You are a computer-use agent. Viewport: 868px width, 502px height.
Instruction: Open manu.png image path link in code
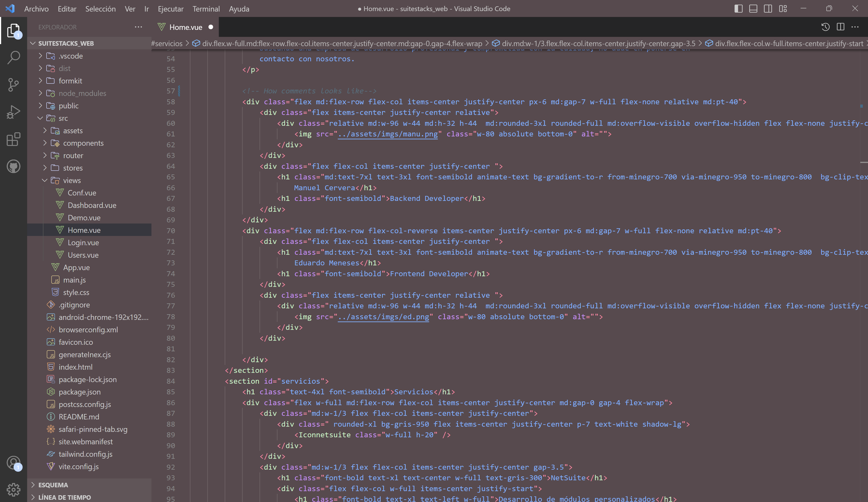(x=387, y=134)
